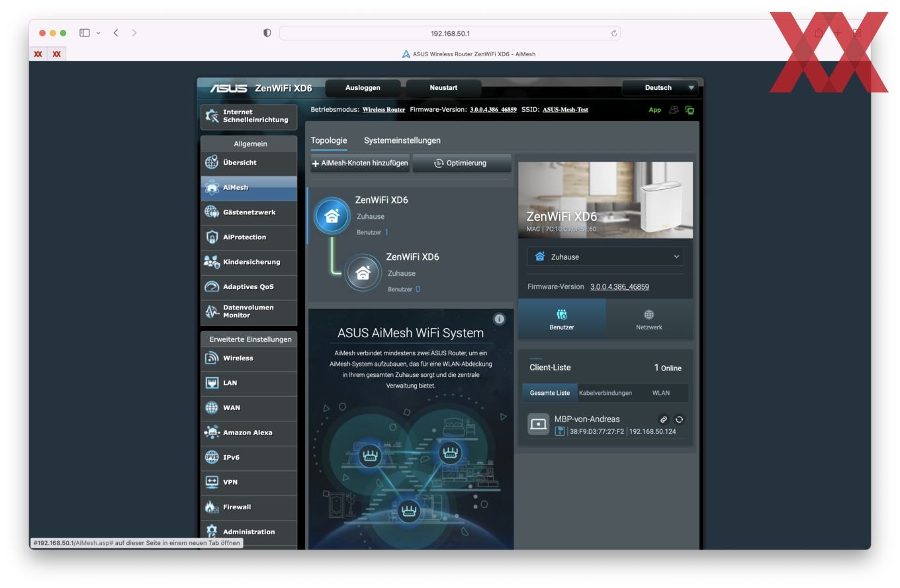Click the MBP-von-Andreas client name

tap(587, 419)
